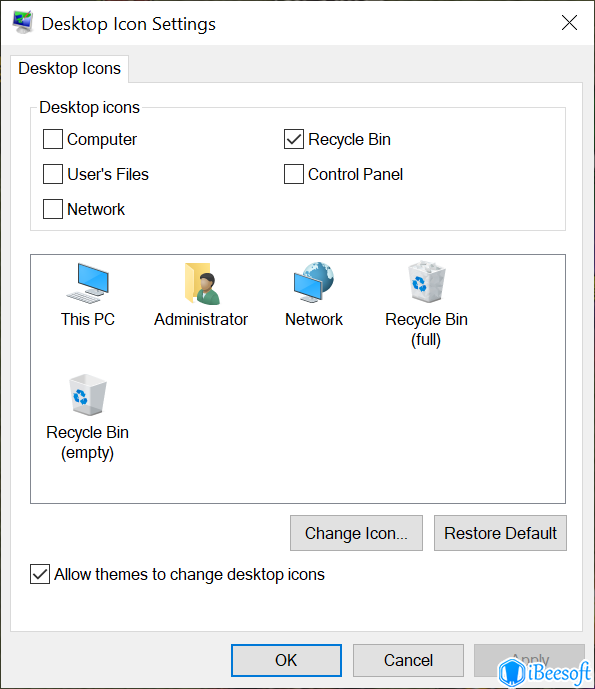The height and width of the screenshot is (689, 595).
Task: Enable the Control Panel checkbox
Action: click(294, 174)
